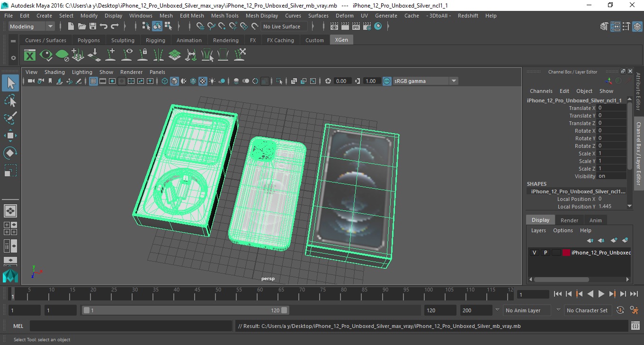Toggle use all lights bulb button

(212, 81)
